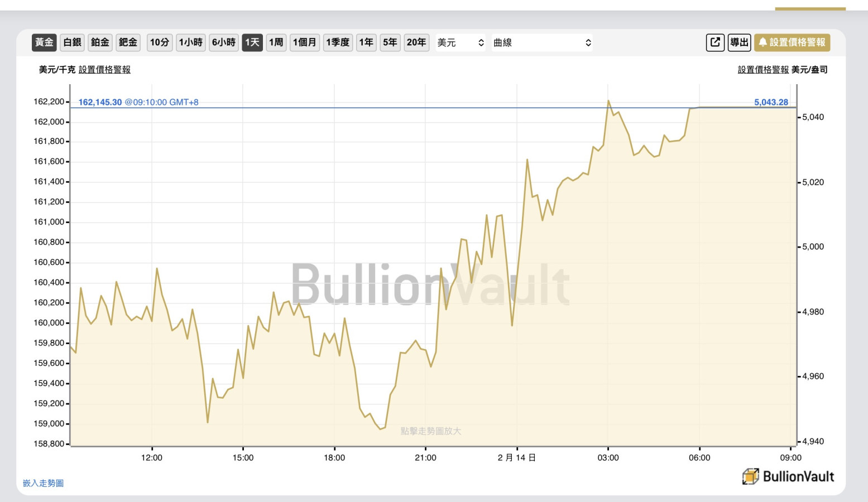Click the bell price alert button
This screenshot has width=868, height=502.
pyautogui.click(x=792, y=42)
